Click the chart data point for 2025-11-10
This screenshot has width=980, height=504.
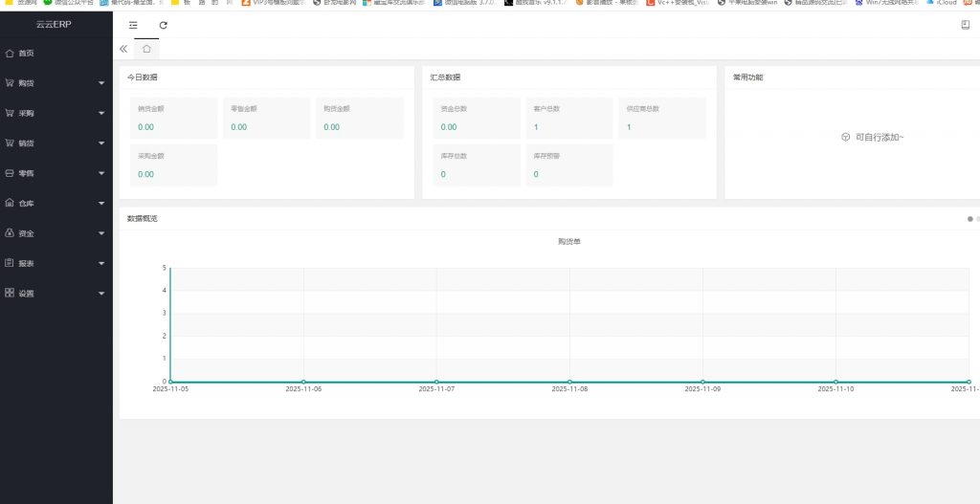[835, 382]
